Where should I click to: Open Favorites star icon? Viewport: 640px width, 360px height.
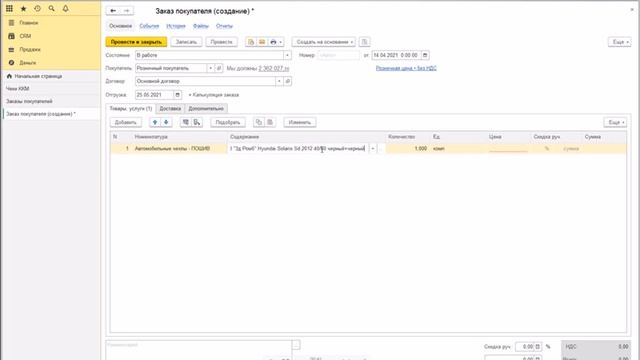pos(23,8)
